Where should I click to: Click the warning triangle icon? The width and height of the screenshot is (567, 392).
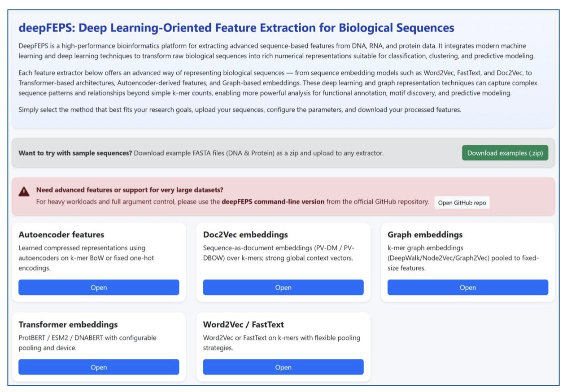[x=24, y=192]
